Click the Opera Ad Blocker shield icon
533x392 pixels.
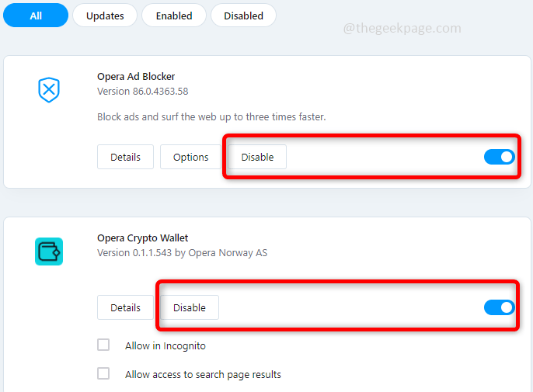[49, 90]
